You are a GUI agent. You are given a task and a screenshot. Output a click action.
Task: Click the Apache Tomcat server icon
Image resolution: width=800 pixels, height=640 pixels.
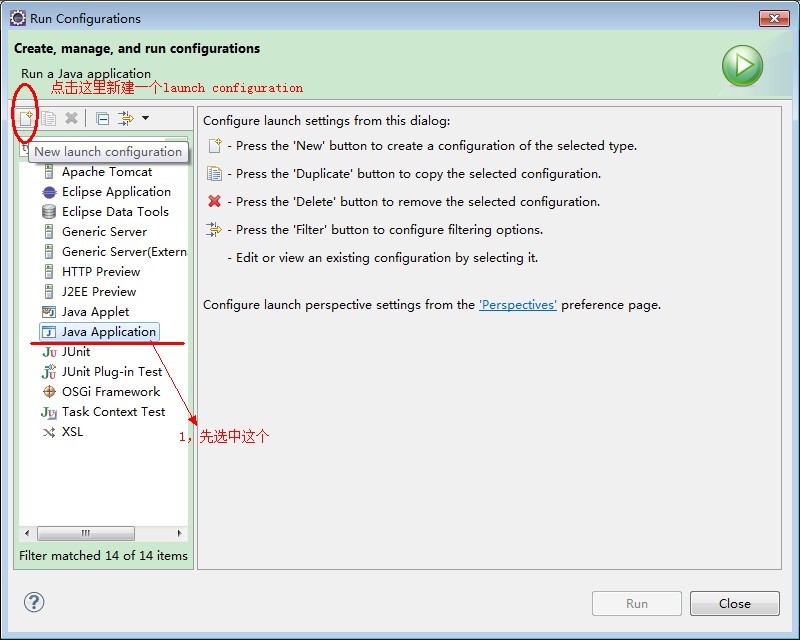49,171
